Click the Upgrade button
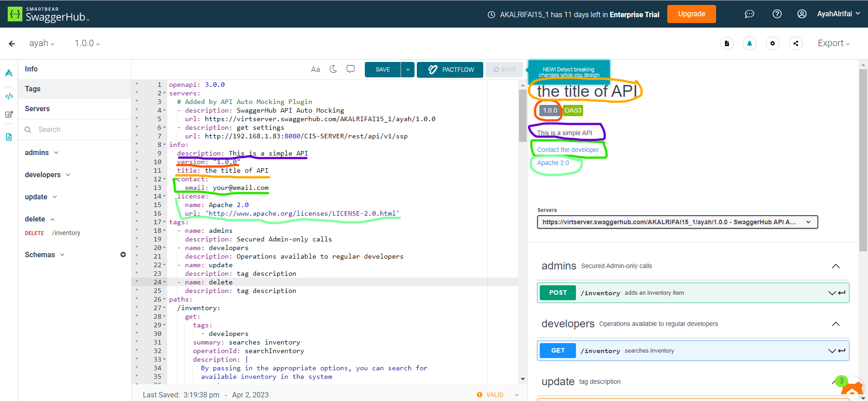The height and width of the screenshot is (401, 868). tap(691, 14)
